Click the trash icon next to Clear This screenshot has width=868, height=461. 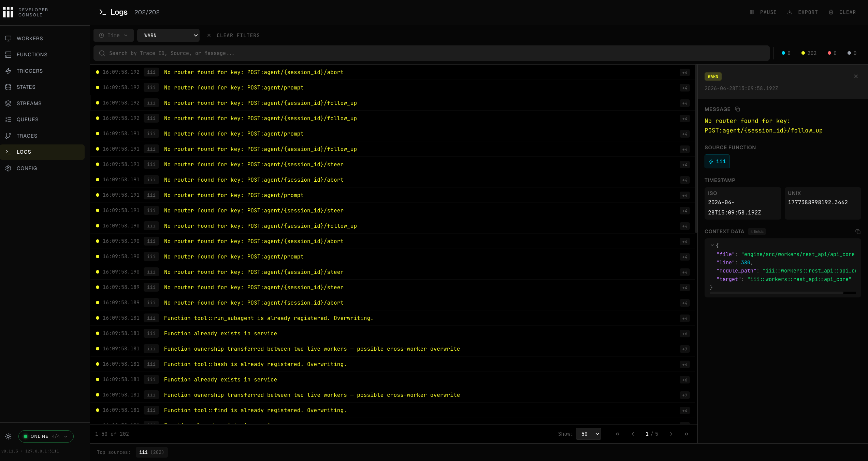[831, 12]
